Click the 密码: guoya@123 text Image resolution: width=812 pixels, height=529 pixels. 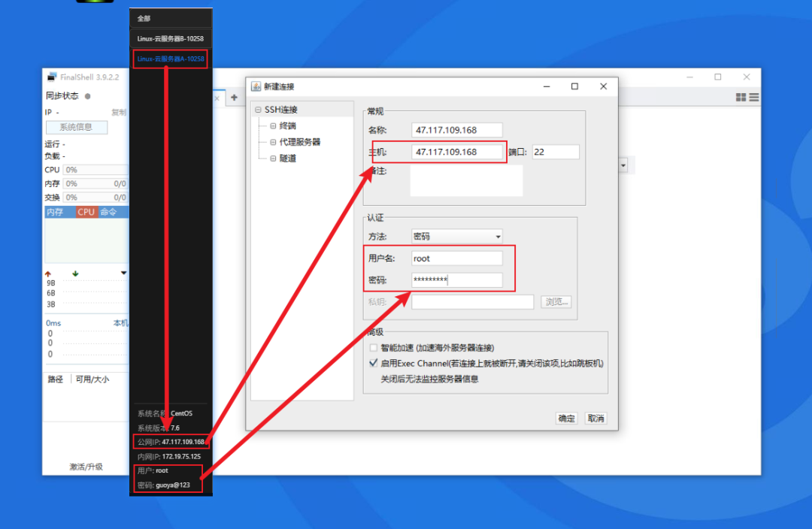164,485
